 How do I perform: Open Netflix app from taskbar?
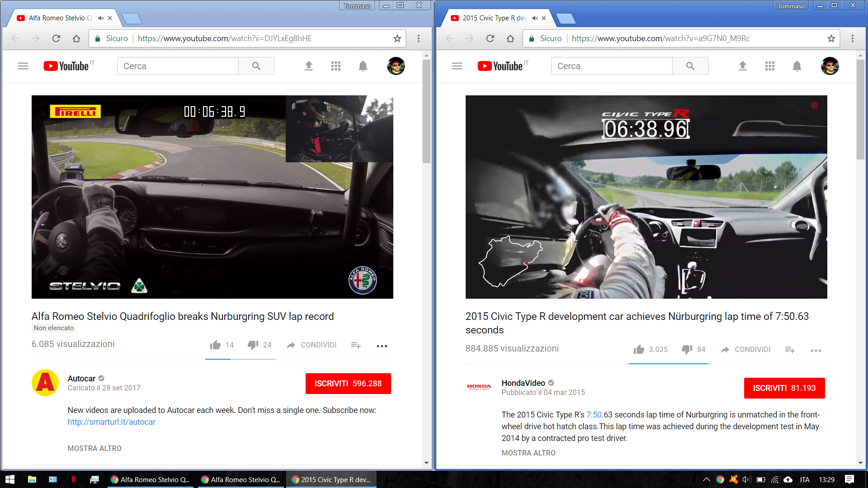pyautogui.click(x=73, y=480)
